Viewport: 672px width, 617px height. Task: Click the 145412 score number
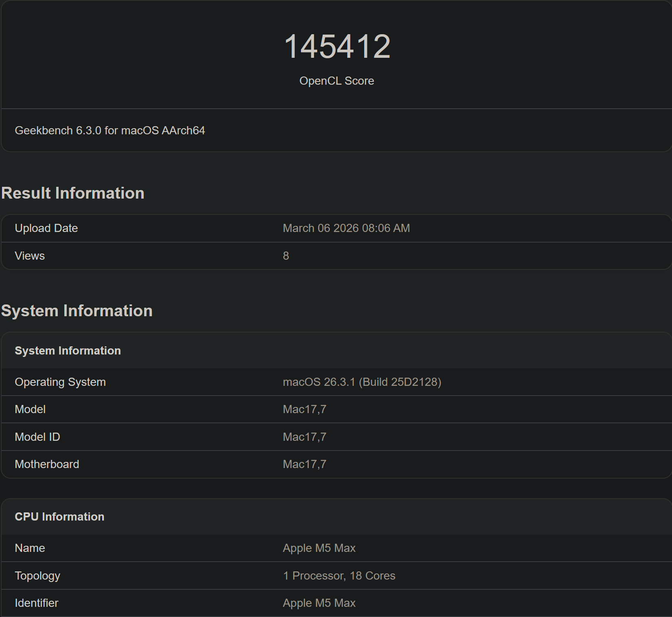337,46
